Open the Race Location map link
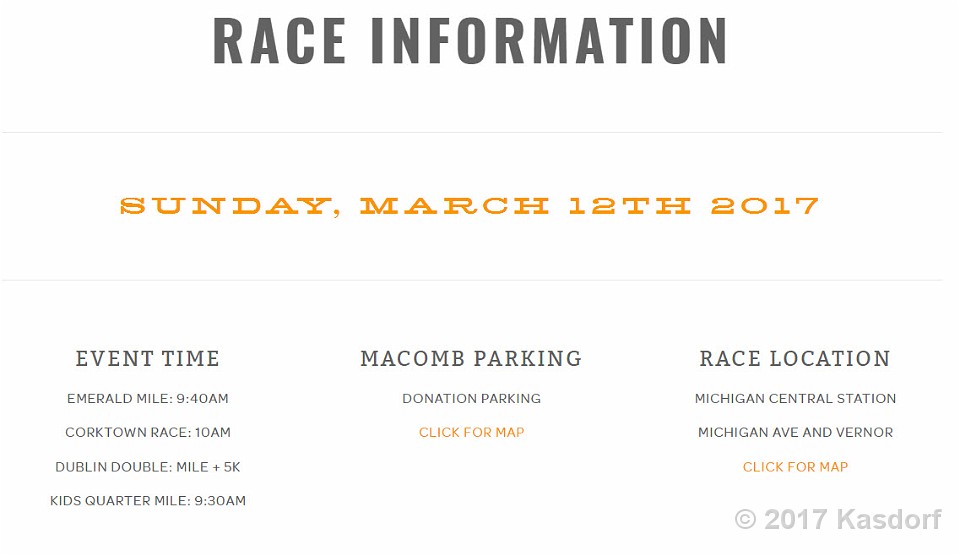The height and width of the screenshot is (556, 960). [795, 467]
